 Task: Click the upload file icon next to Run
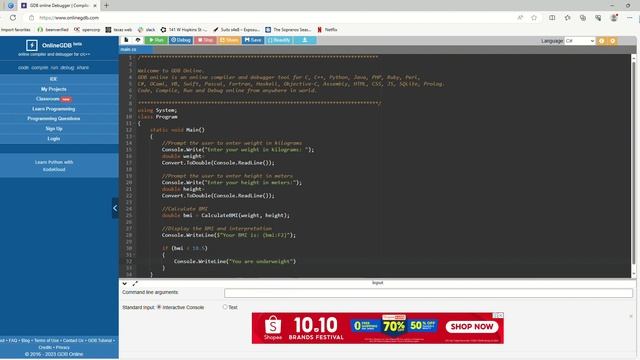[138, 40]
